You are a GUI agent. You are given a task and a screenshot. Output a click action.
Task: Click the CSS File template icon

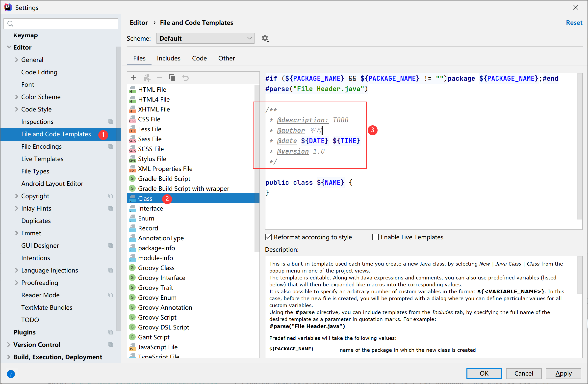tap(132, 119)
